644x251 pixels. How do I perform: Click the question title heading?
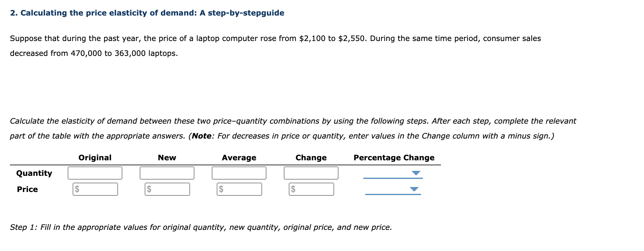pos(147,13)
